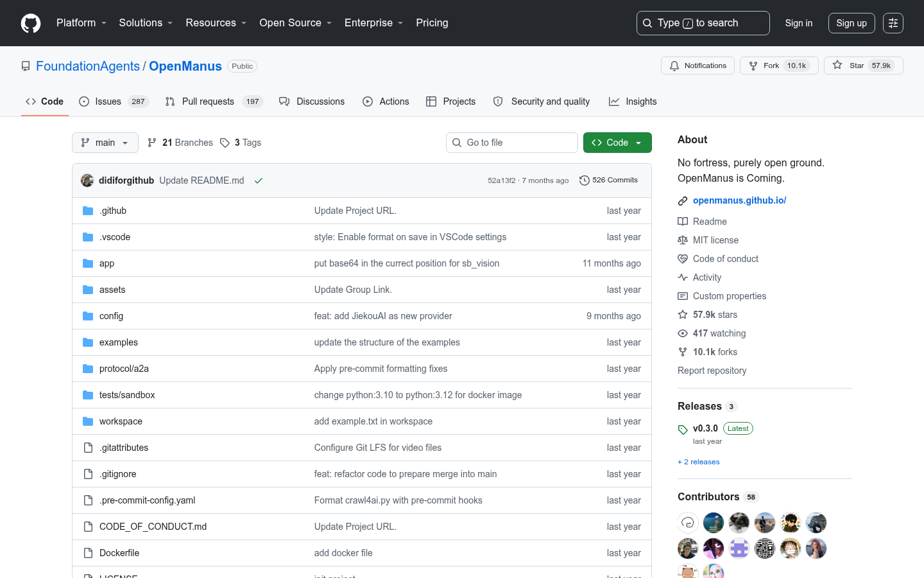The height and width of the screenshot is (578, 924).
Task: Open the green Code dropdown button
Action: point(617,143)
